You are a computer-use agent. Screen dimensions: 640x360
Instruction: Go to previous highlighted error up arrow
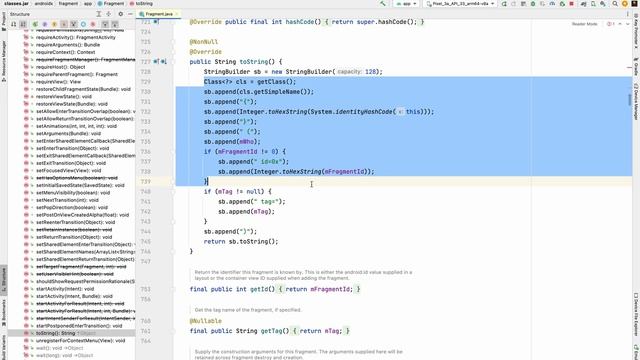620,24
